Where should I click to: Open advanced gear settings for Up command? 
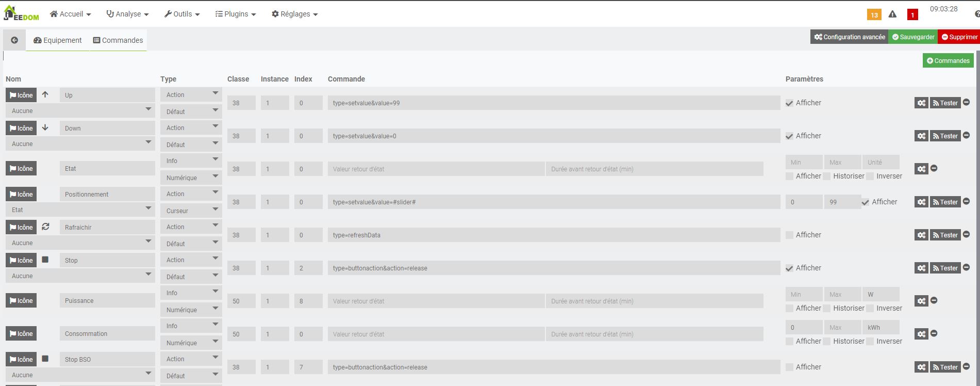[921, 103]
